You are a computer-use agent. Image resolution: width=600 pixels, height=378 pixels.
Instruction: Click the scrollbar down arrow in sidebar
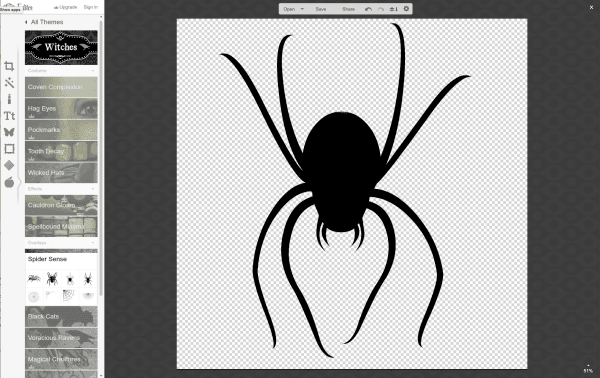tap(101, 375)
